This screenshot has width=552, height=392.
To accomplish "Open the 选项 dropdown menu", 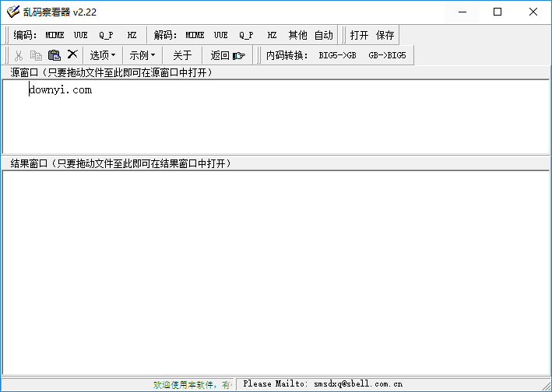I will coord(102,55).
